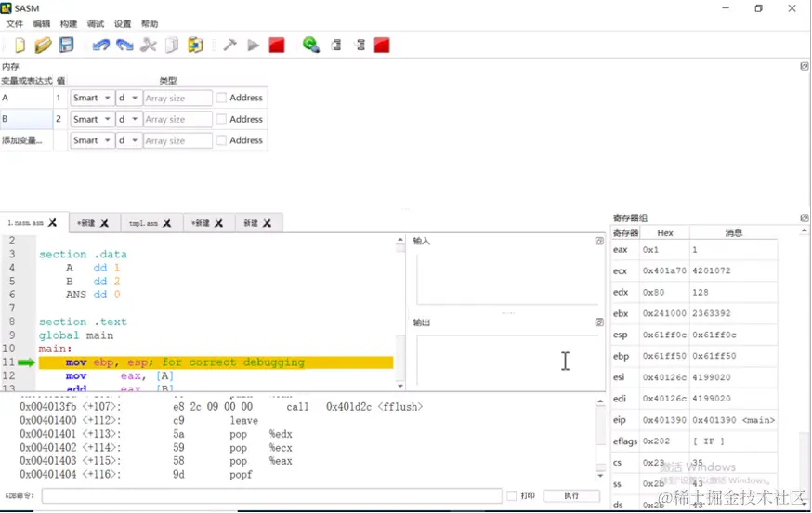Click the SASM application logo icon

click(x=7, y=8)
